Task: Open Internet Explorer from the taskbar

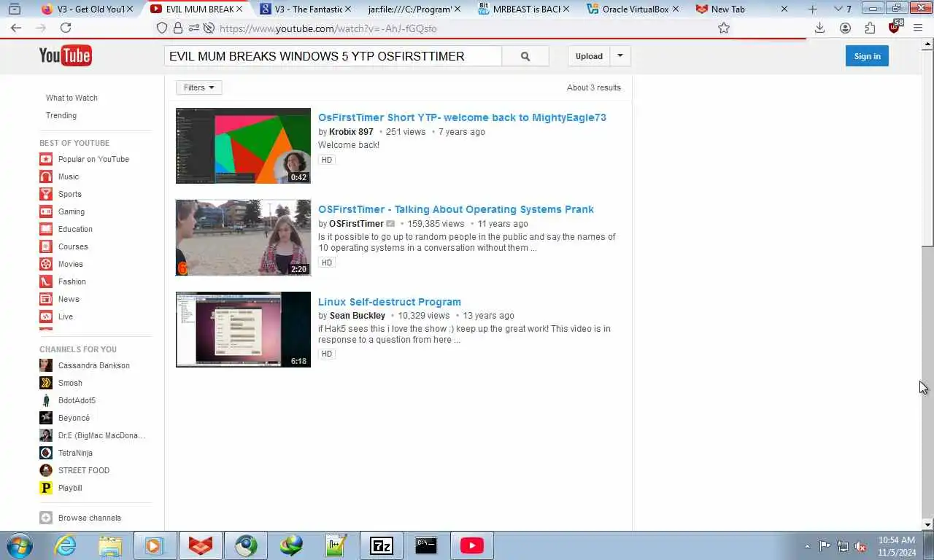Action: 66,545
